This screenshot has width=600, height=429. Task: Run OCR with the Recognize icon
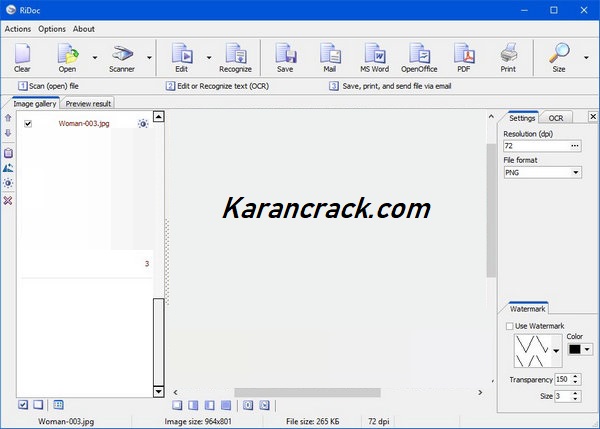click(235, 57)
